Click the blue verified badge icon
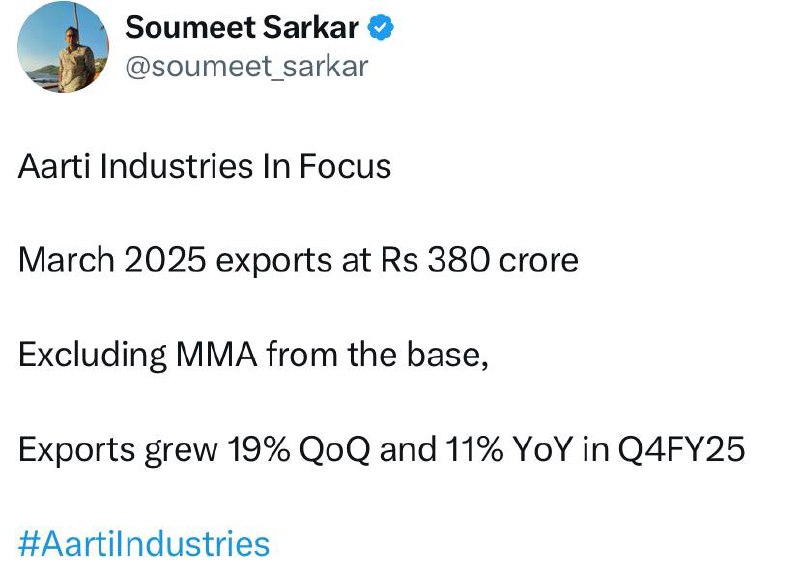Viewport: 800px width, 572px height. tap(381, 28)
